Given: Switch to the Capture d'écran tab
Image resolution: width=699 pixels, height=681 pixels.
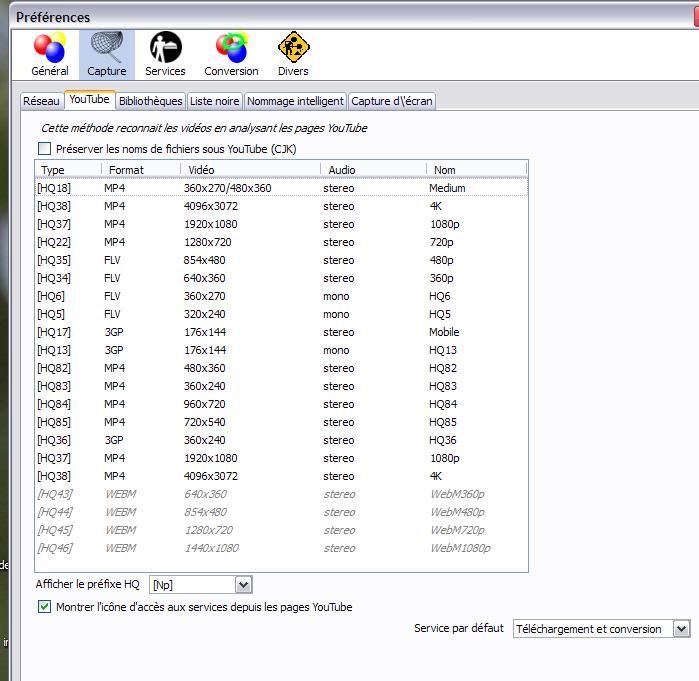Looking at the screenshot, I should click(x=391, y=101).
